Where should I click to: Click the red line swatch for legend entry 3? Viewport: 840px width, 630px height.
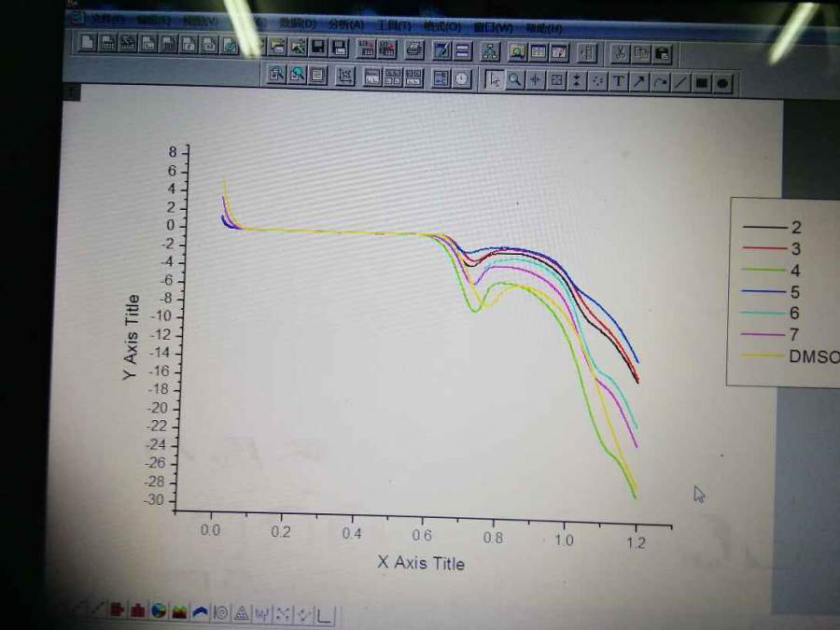point(764,248)
